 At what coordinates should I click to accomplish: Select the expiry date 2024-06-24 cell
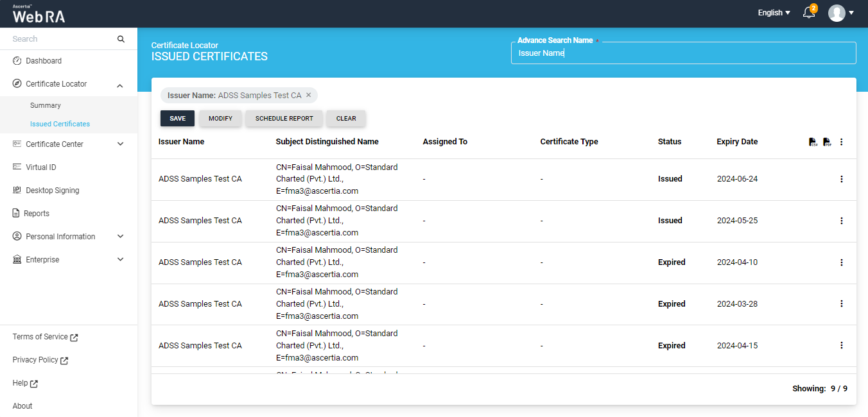coord(737,179)
